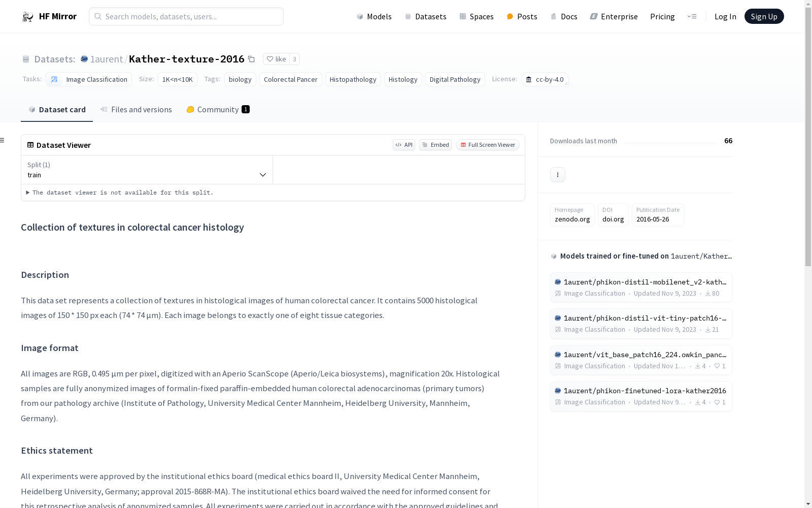The image size is (812, 508).
Task: Select the biology tag
Action: (240, 79)
